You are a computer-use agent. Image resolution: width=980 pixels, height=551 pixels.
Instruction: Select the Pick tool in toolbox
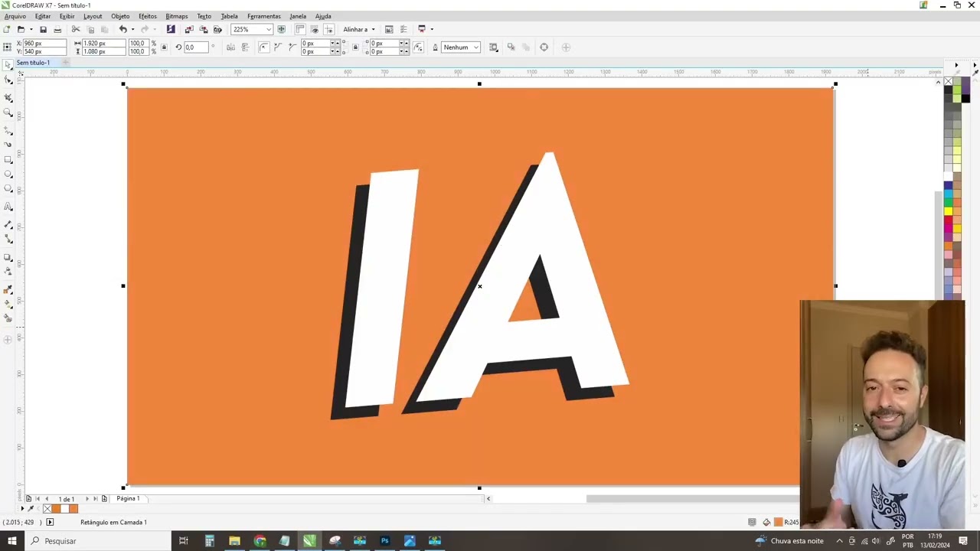pos(8,66)
